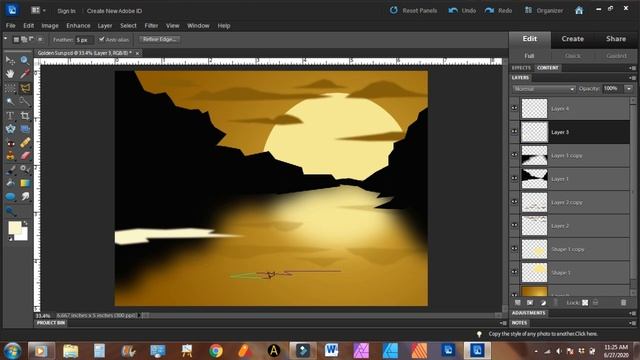Select the Crop tool
This screenshot has width=640, height=360.
[25, 116]
